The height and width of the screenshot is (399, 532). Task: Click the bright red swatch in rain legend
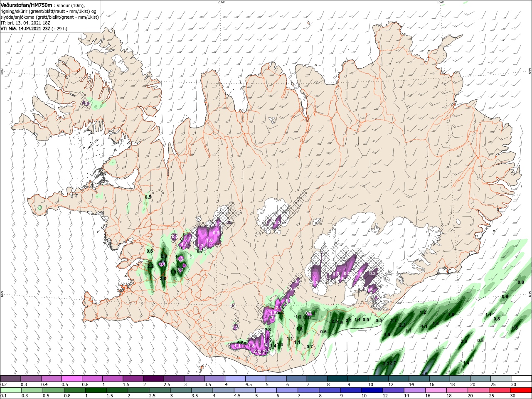522,390
